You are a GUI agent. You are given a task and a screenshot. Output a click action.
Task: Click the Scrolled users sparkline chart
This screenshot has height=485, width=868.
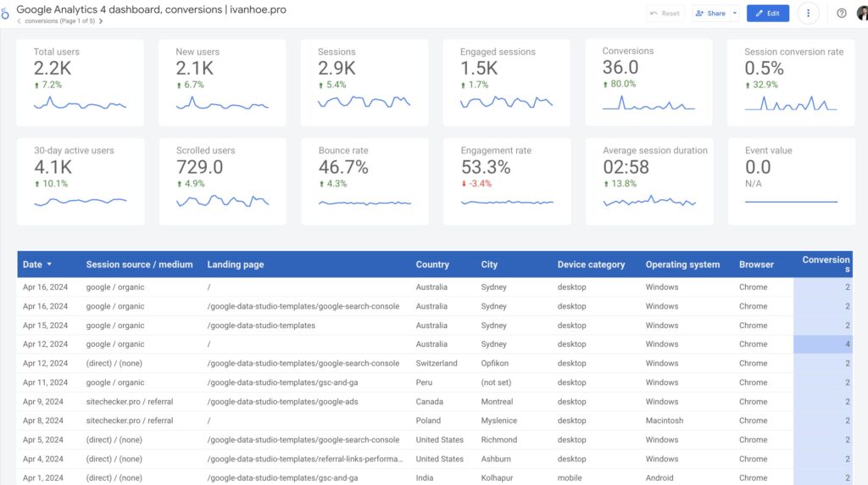223,202
